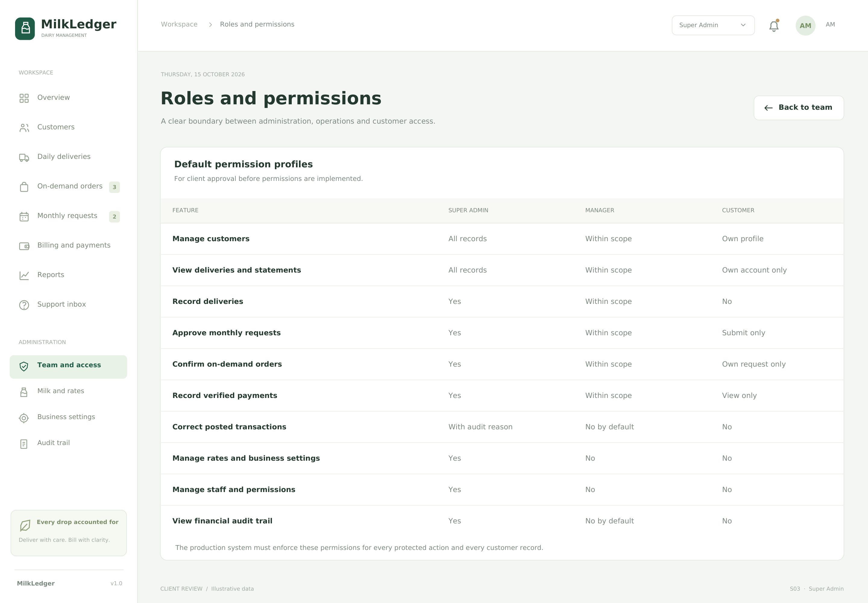Select the Audit trail sidebar label

click(54, 442)
